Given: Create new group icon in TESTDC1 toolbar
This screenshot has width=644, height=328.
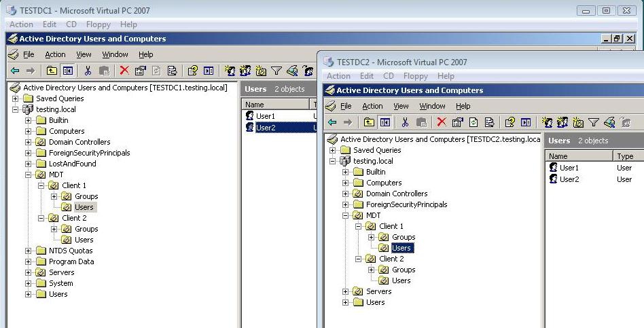Looking at the screenshot, I should 245,71.
